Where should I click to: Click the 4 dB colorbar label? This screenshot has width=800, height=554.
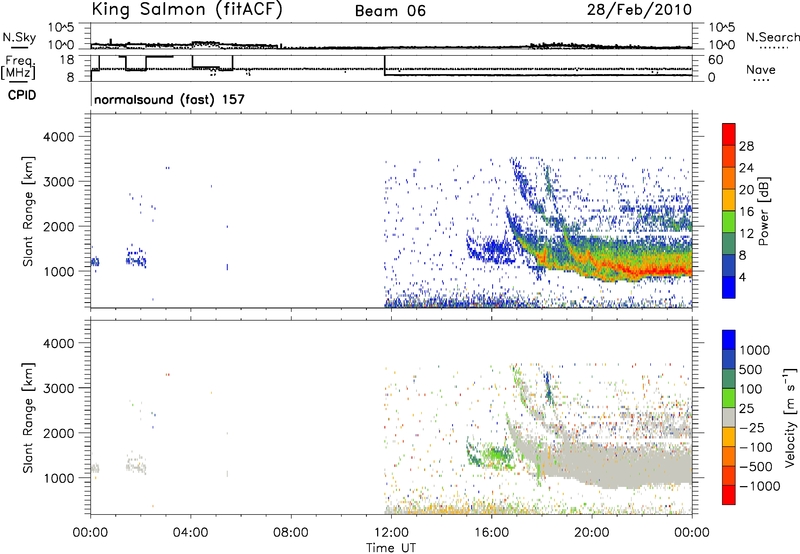tap(742, 277)
